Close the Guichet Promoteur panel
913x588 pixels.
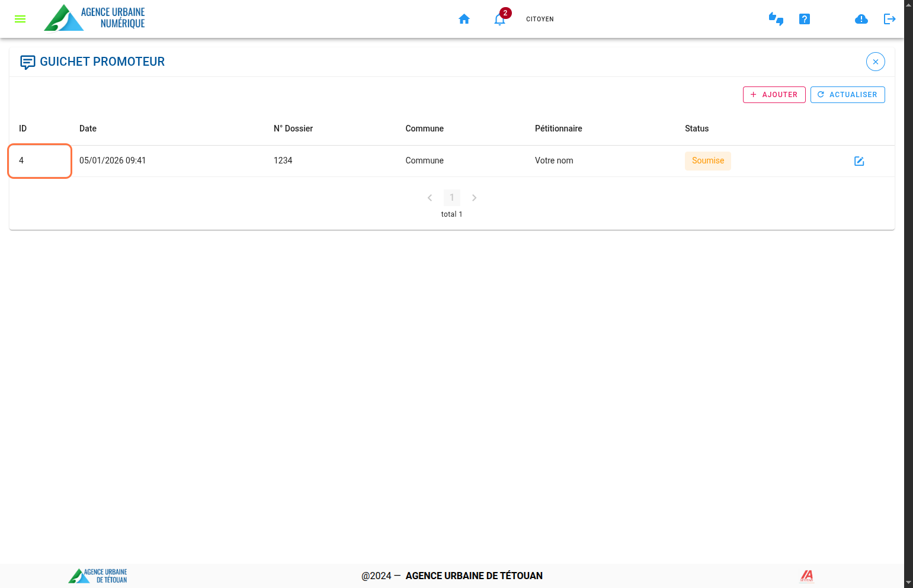pos(875,62)
